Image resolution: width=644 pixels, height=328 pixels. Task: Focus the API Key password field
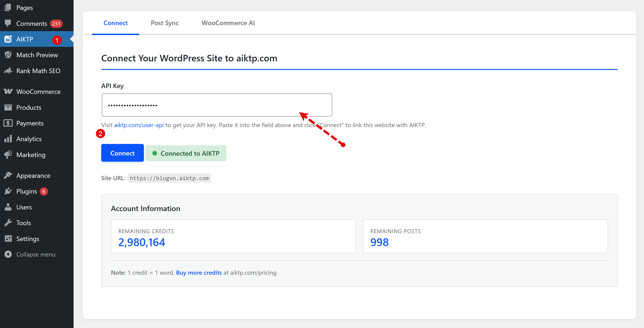pyautogui.click(x=217, y=105)
